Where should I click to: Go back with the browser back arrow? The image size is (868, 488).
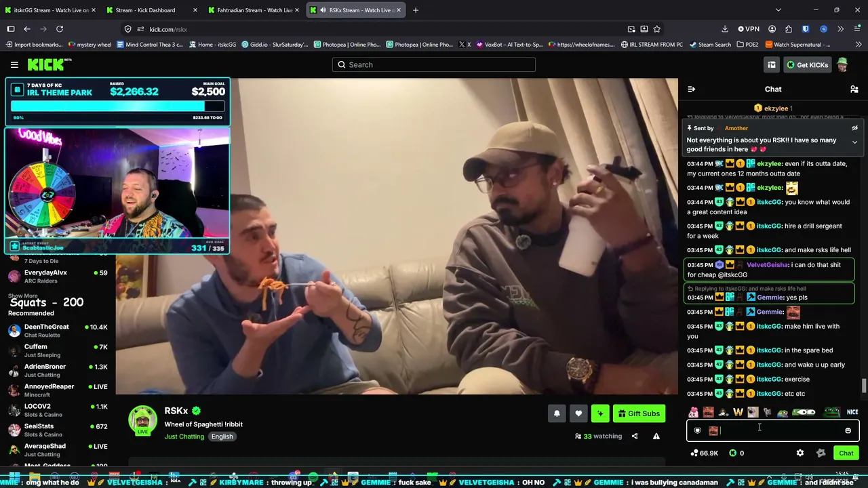(27, 29)
